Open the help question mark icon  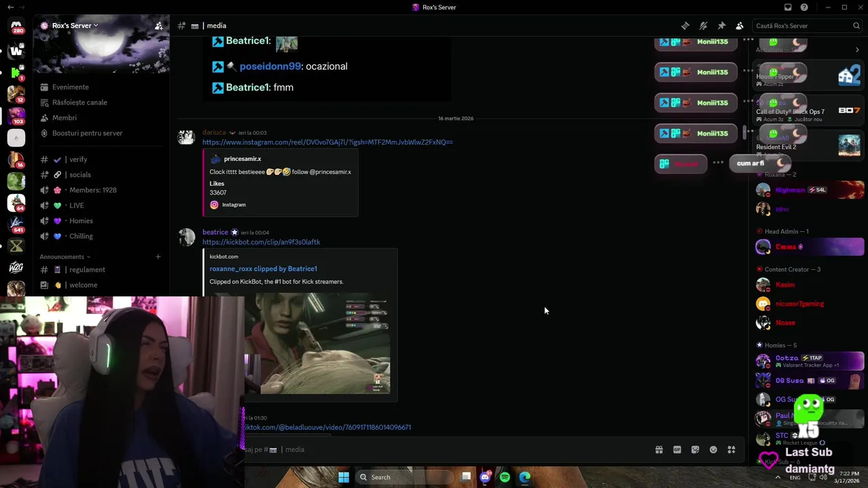804,7
